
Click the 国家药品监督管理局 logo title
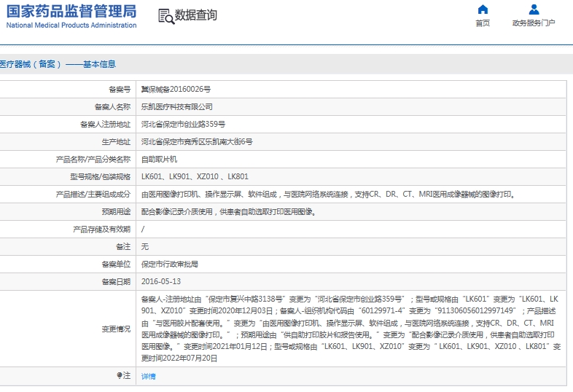71,12
